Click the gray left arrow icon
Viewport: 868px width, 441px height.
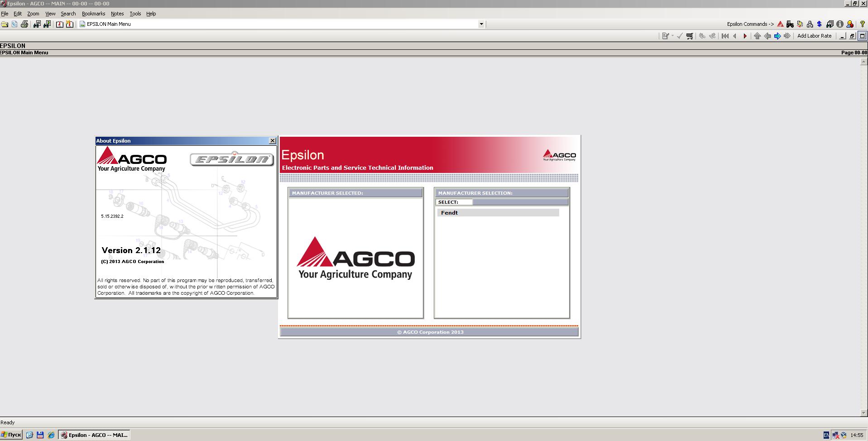pos(767,36)
